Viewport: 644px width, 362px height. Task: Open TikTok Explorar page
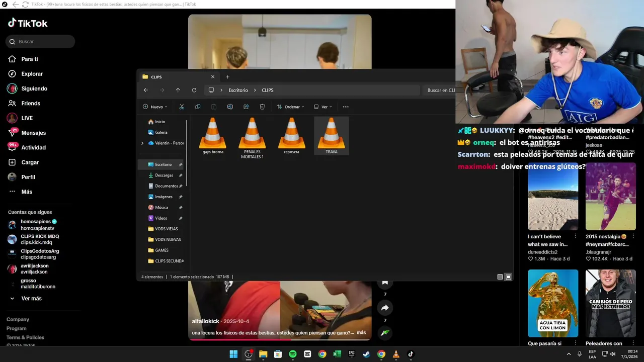[32, 74]
